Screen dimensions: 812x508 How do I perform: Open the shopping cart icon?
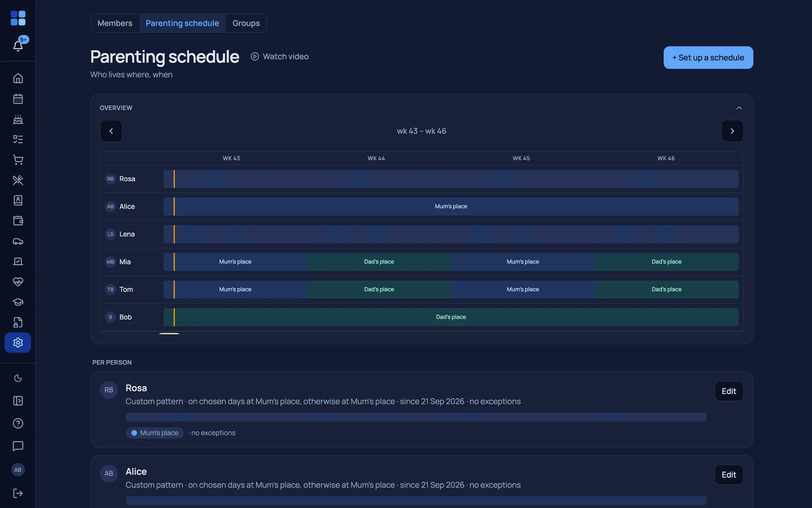18,160
